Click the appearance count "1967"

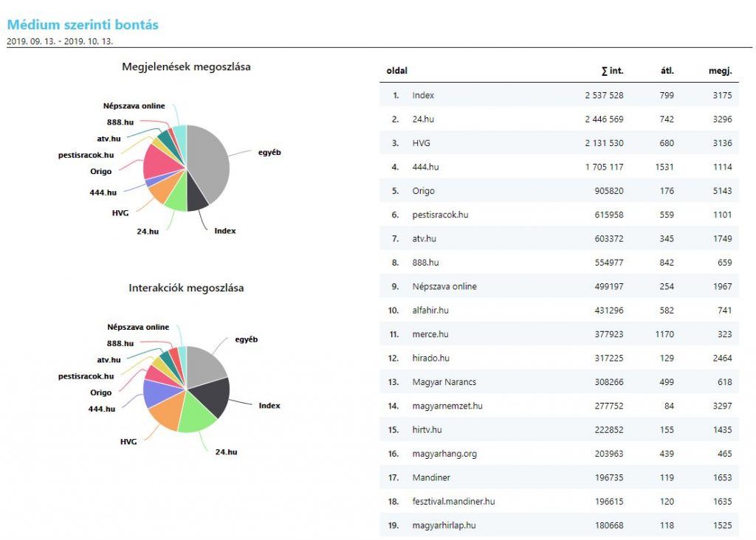pos(722,286)
